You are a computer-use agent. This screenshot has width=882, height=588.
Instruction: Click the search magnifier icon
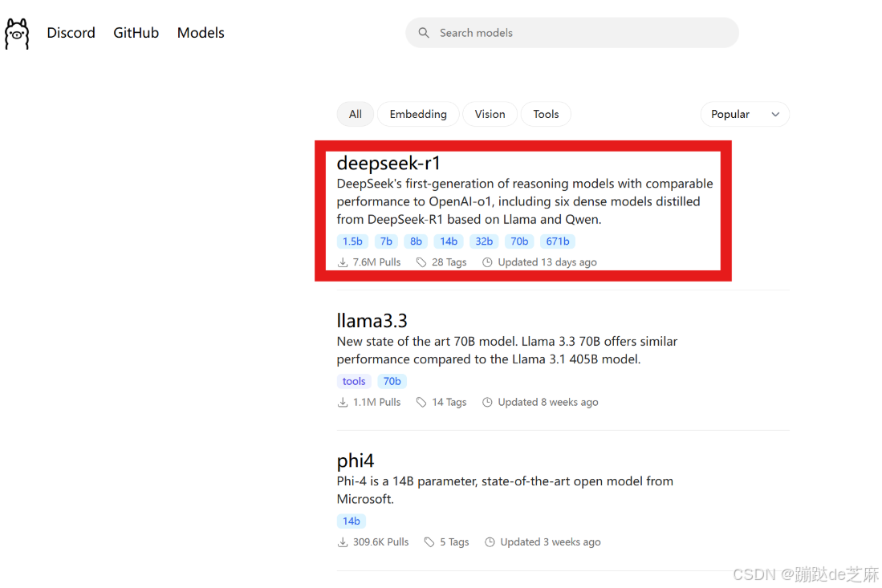pyautogui.click(x=424, y=33)
